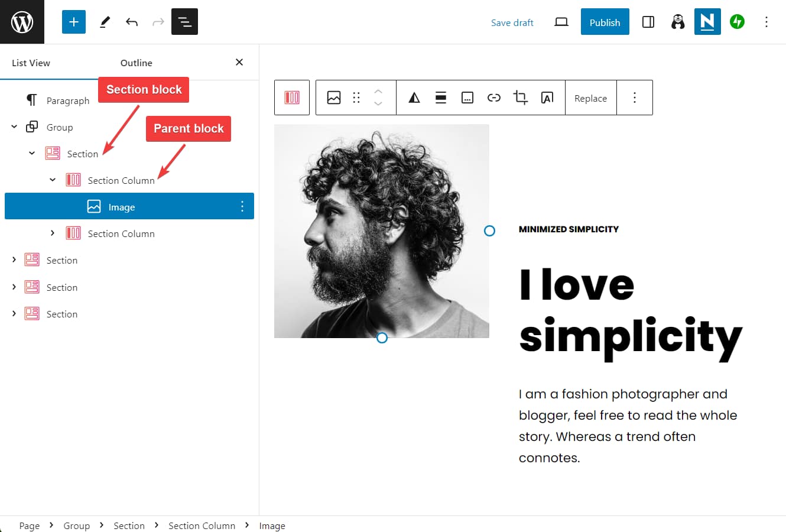Click the Replace image button
The width and height of the screenshot is (786, 532).
click(x=590, y=98)
